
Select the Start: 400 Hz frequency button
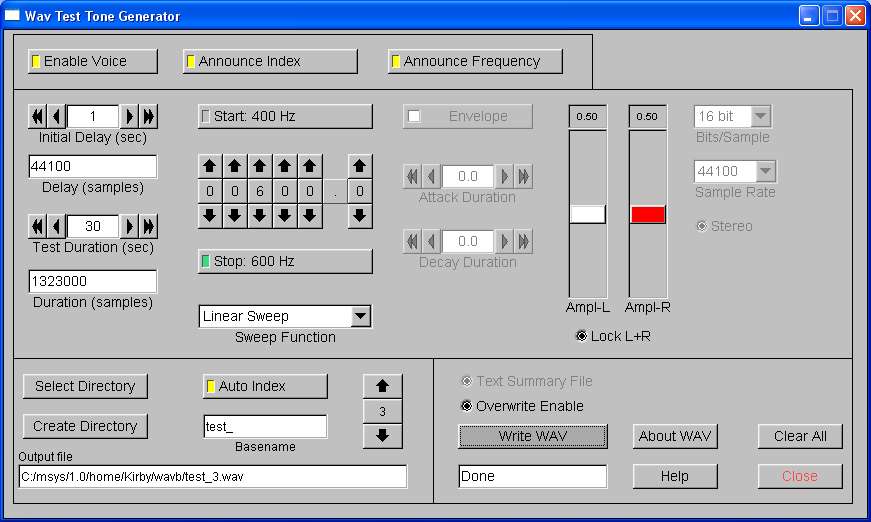(285, 116)
